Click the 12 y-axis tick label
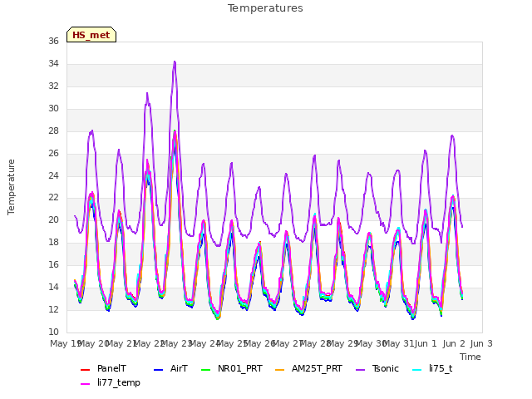The width and height of the screenshot is (532, 399). coord(53,309)
